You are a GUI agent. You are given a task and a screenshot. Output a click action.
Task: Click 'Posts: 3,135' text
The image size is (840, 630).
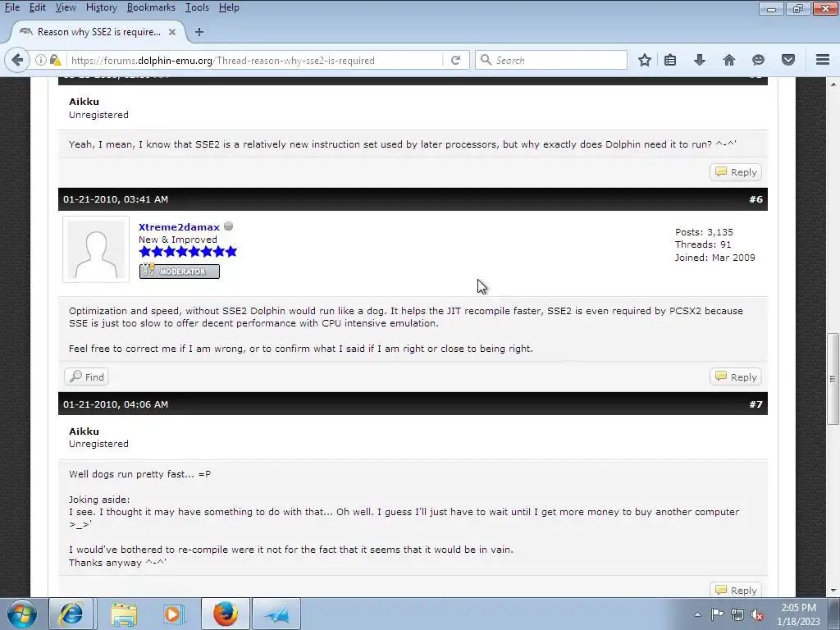704,232
